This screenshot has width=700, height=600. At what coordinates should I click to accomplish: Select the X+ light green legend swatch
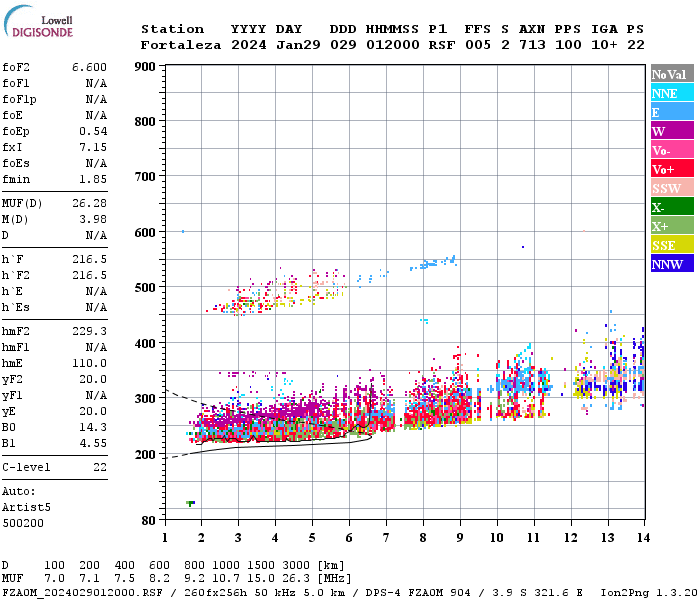point(672,225)
